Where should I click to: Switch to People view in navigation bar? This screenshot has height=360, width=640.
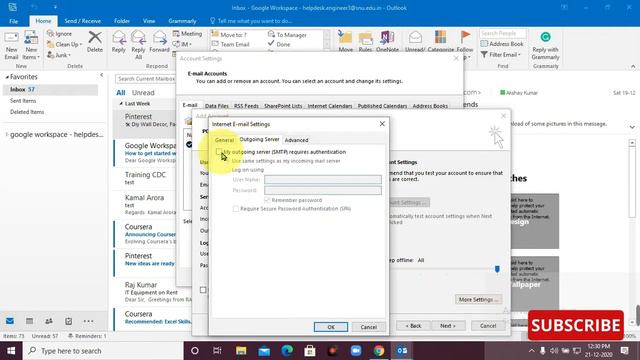[x=49, y=321]
